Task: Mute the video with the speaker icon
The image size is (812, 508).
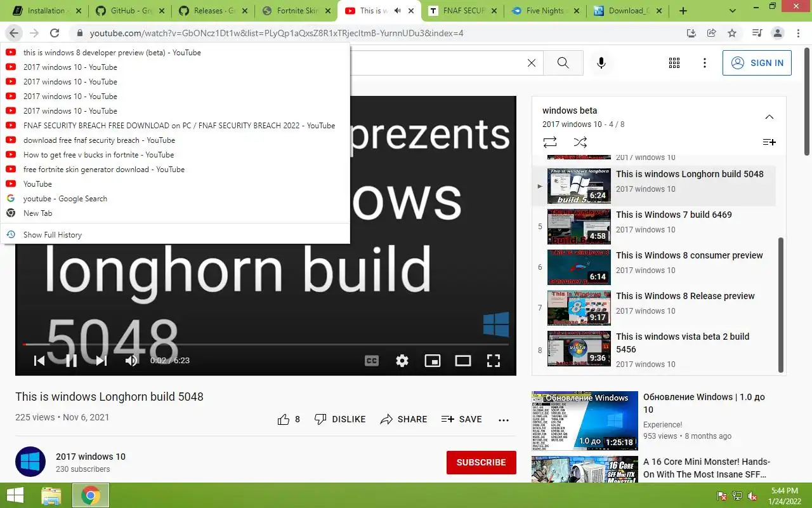Action: point(131,361)
